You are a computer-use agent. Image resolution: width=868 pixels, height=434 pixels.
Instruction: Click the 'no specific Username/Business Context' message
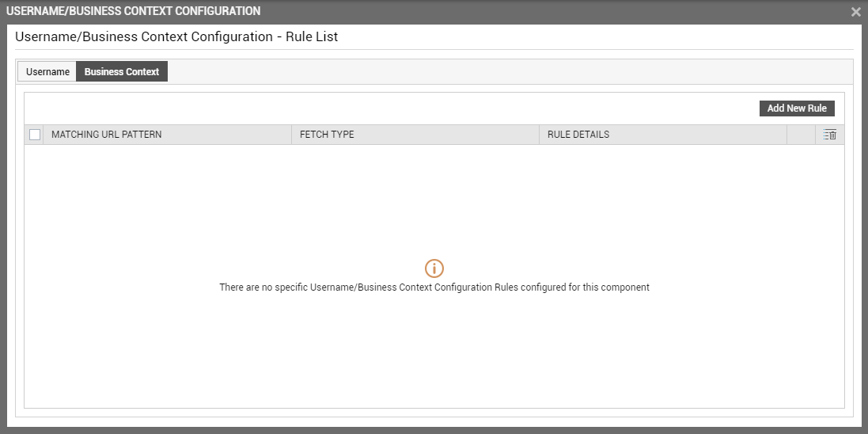pyautogui.click(x=434, y=287)
